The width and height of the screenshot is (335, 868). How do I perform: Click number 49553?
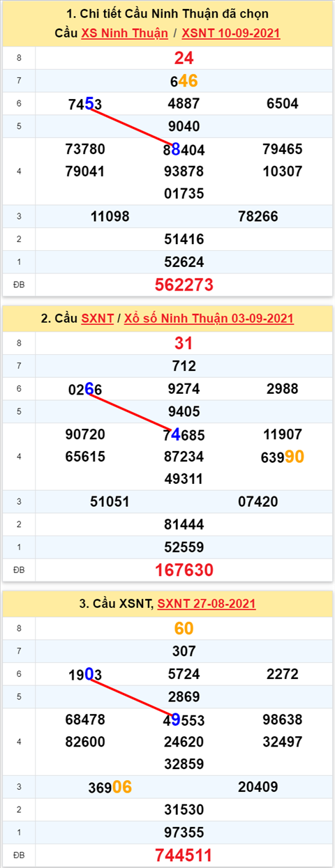184,719
